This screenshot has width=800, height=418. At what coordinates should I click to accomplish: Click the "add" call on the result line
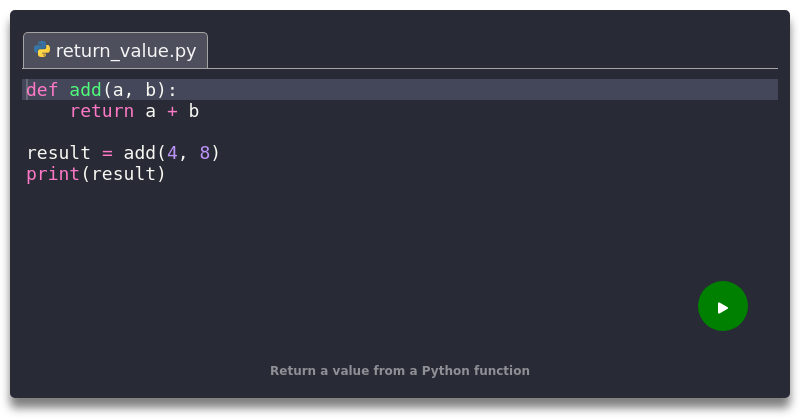tap(140, 153)
